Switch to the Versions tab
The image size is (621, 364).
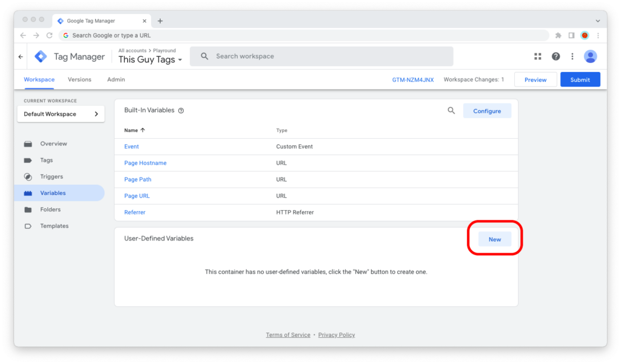pyautogui.click(x=79, y=79)
